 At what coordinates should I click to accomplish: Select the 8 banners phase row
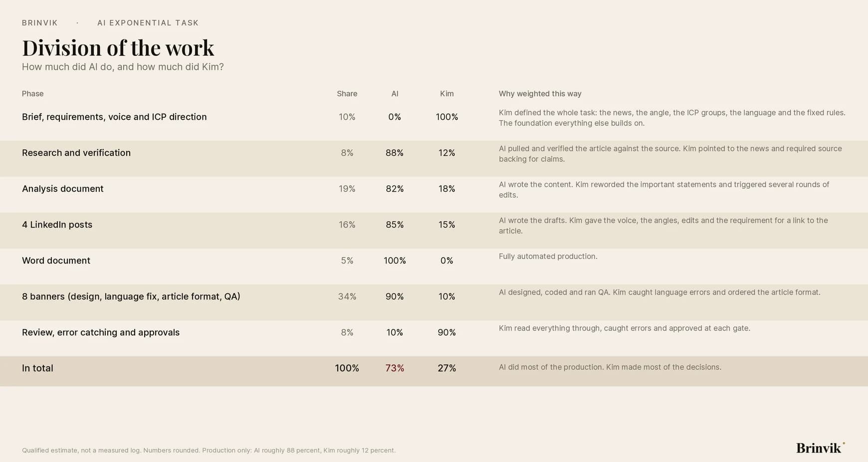[434, 302]
